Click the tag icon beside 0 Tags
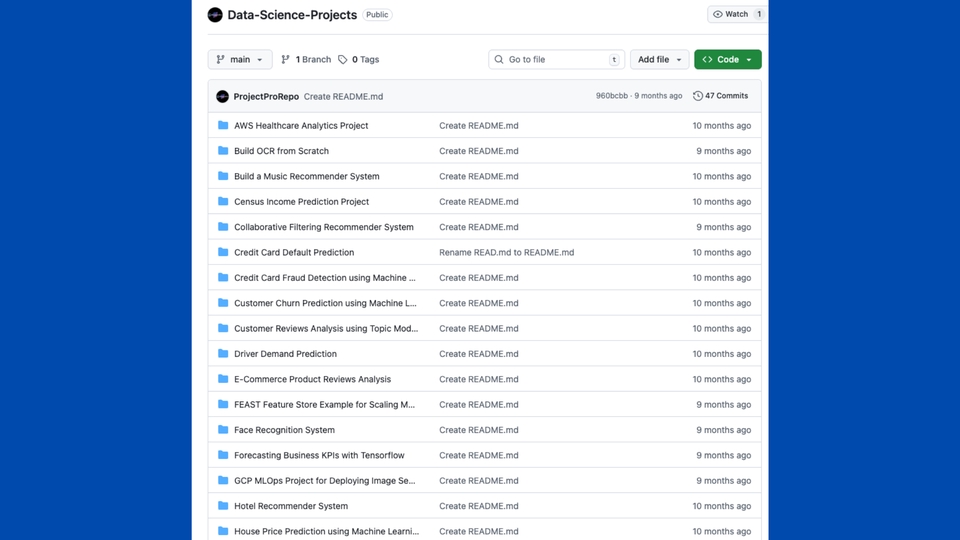The height and width of the screenshot is (540, 960). [343, 59]
